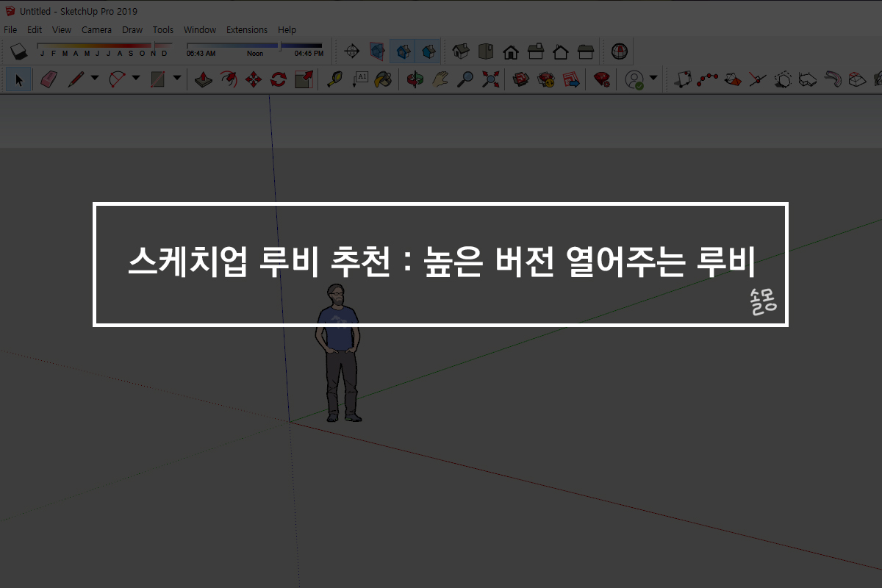Click the Noon label on time slider
Screen dimensions: 882x588
coord(255,54)
